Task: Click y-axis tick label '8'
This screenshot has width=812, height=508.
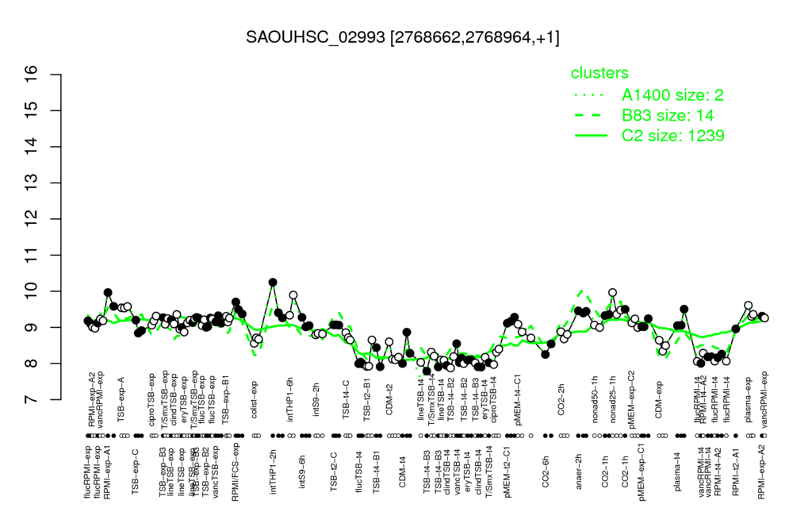Action: click(x=32, y=364)
